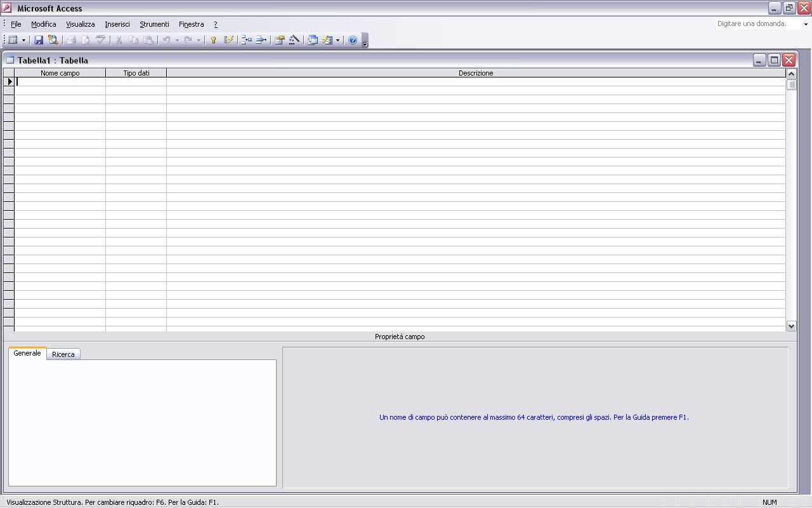The width and height of the screenshot is (812, 508).
Task: Open Indexes with the lightning list icon
Action: 228,40
